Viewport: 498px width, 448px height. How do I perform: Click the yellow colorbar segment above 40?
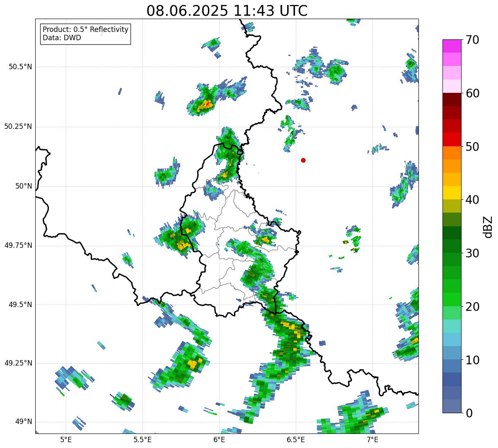[452, 193]
